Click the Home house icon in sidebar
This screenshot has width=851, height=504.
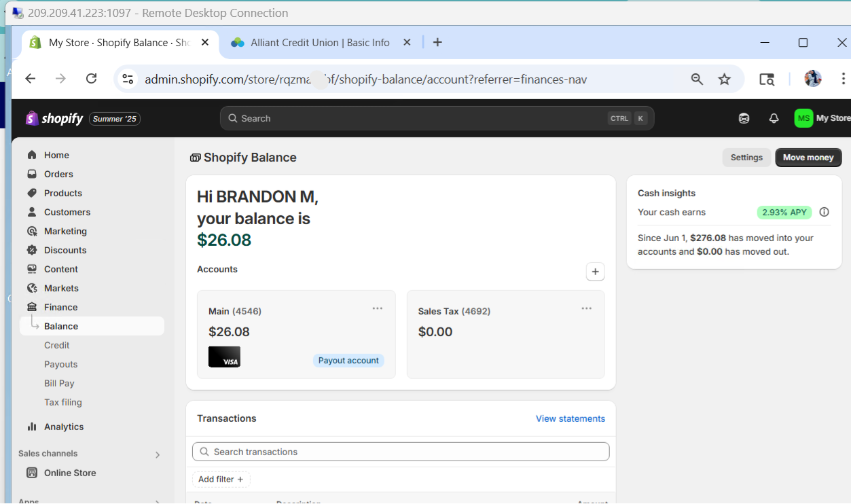click(32, 155)
